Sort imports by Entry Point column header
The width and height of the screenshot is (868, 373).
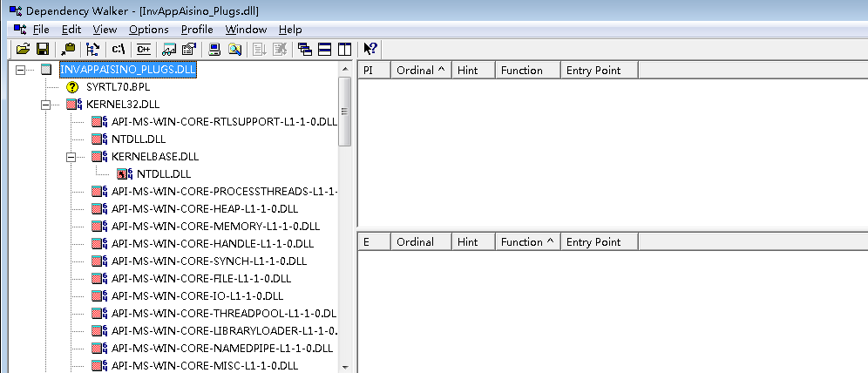tap(600, 71)
